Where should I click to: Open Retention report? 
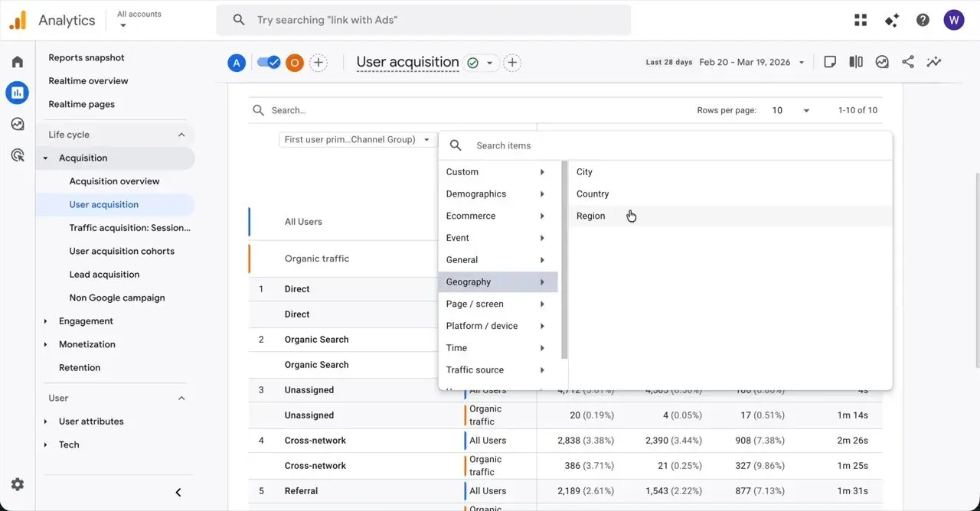click(80, 368)
